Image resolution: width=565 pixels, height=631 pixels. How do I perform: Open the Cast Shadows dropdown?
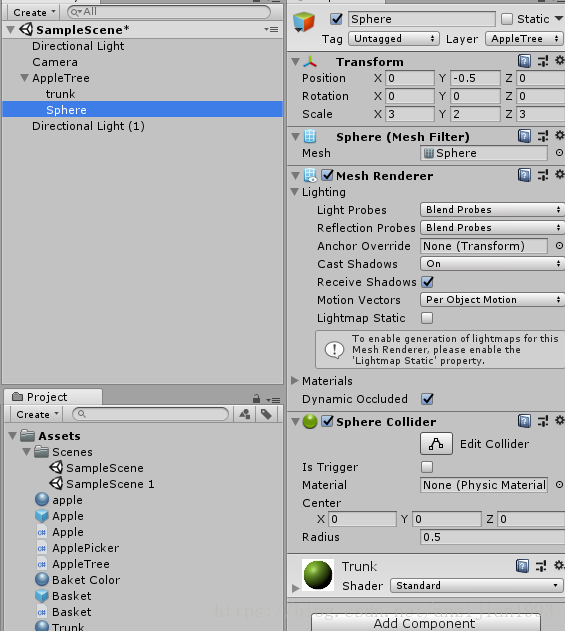492,264
